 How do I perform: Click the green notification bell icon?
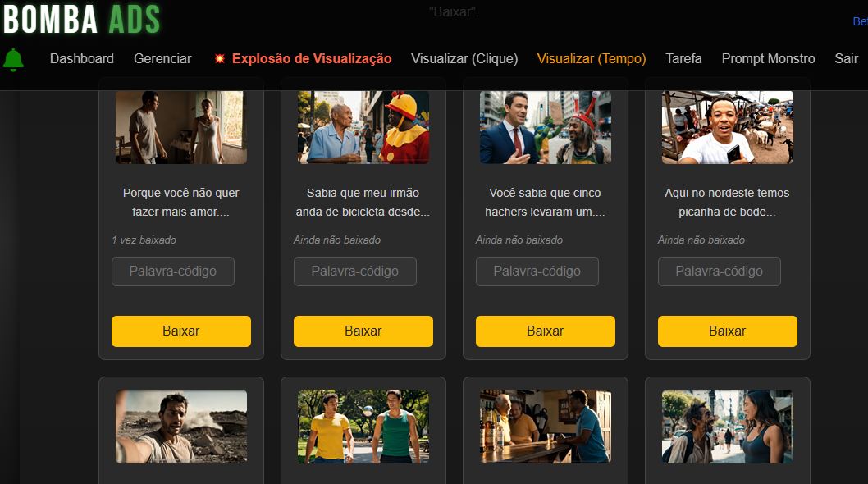coord(13,60)
